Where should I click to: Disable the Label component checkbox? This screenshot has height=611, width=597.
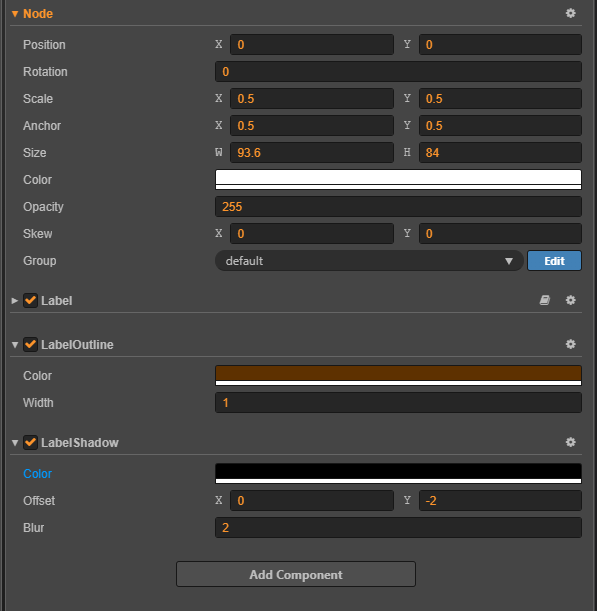click(30, 300)
